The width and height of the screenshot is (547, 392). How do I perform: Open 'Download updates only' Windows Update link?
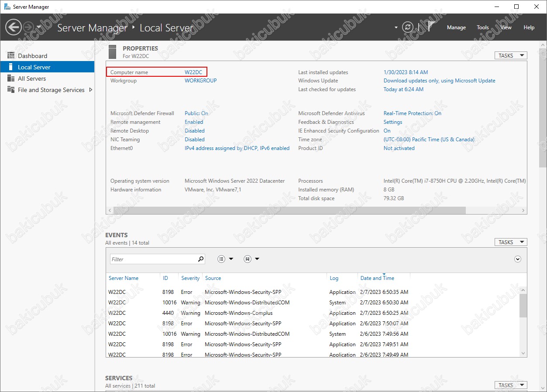click(x=440, y=81)
